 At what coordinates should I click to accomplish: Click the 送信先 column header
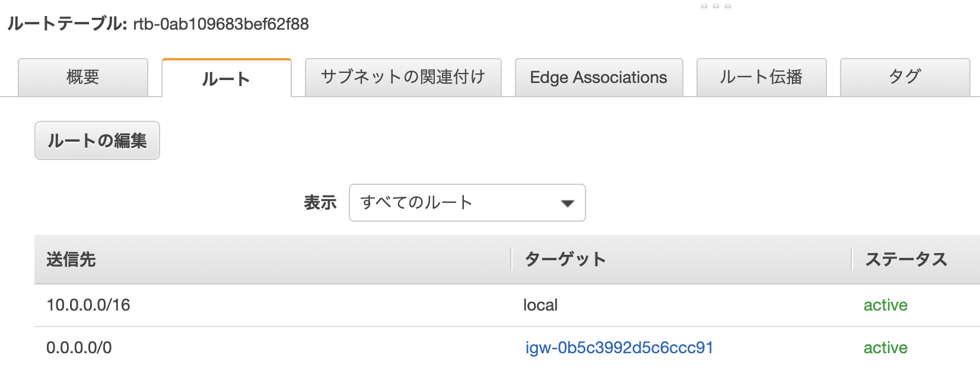[x=67, y=259]
